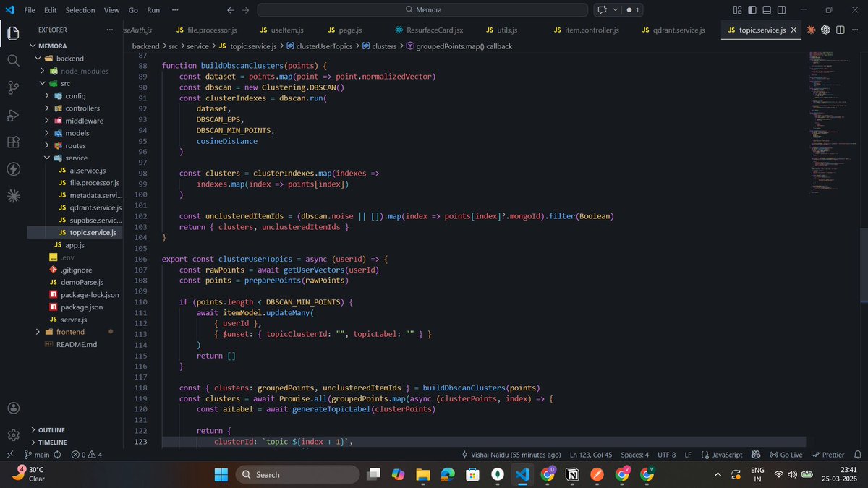Open the Search view in the activity bar
Image resolution: width=868 pixels, height=488 pixels.
(x=13, y=61)
